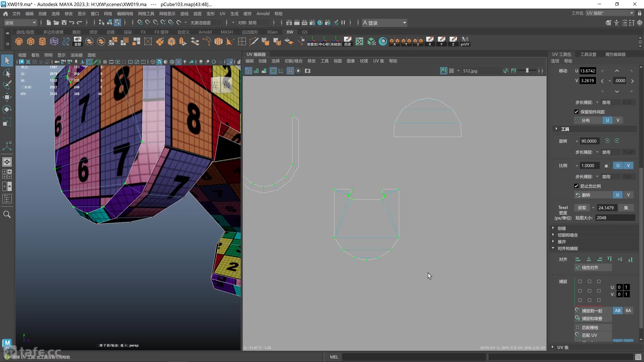Select the AB snap direction toggle
Screen dimensions: 644x362
(618, 311)
